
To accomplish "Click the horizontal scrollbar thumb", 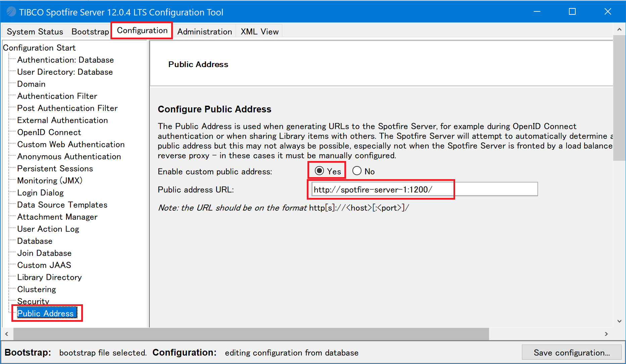I will pos(251,334).
